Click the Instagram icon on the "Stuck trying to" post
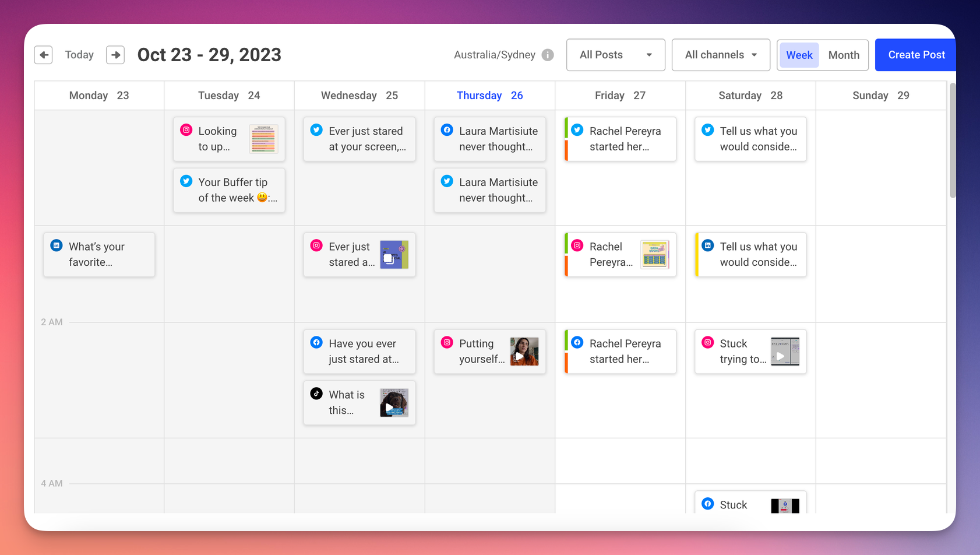This screenshot has height=555, width=980. [x=707, y=342]
